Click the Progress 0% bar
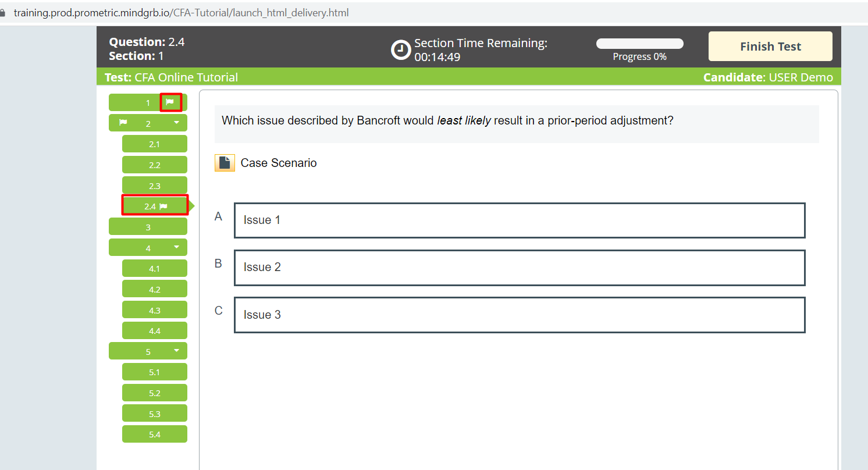Image resolution: width=868 pixels, height=470 pixels. 639,44
